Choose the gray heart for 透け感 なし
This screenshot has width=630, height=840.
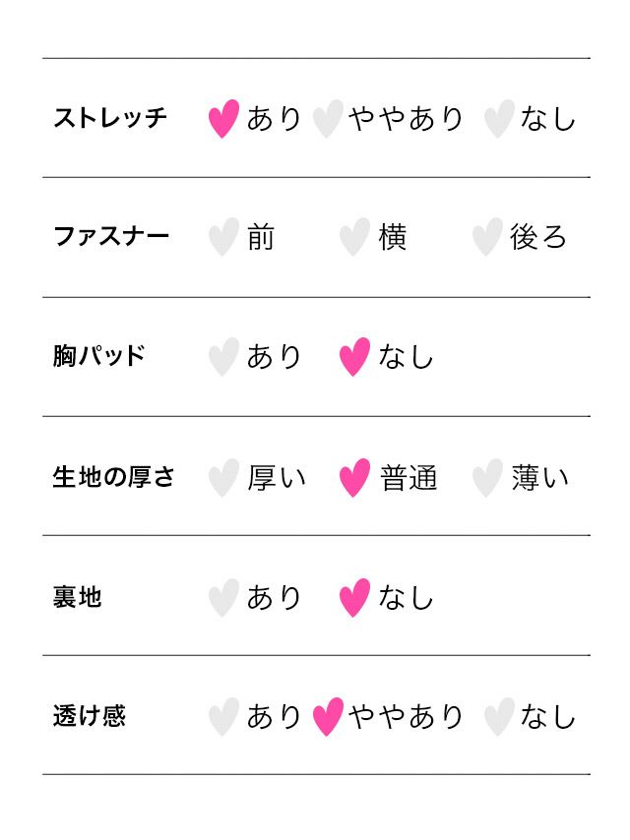[x=499, y=717]
